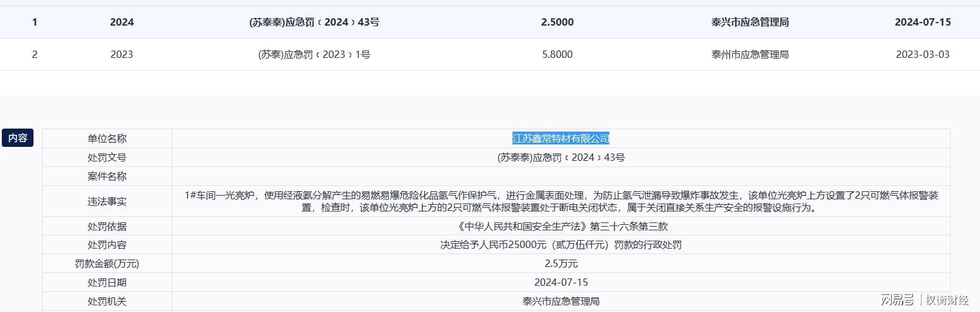Click amount 2.5000 in first row
The image size is (980, 312).
(x=558, y=22)
